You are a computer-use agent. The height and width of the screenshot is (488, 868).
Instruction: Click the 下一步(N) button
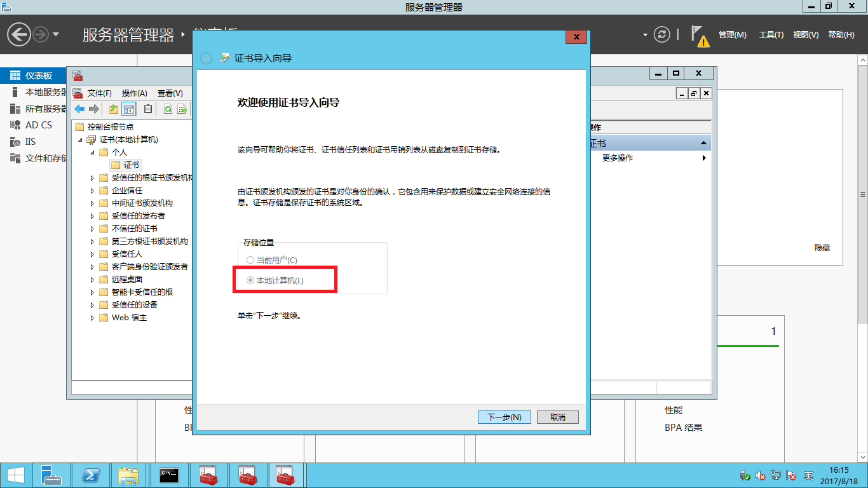504,417
